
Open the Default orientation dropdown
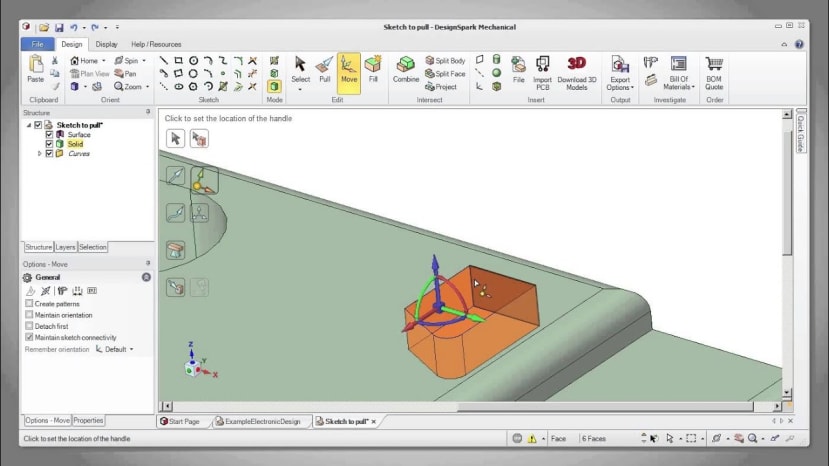click(114, 349)
